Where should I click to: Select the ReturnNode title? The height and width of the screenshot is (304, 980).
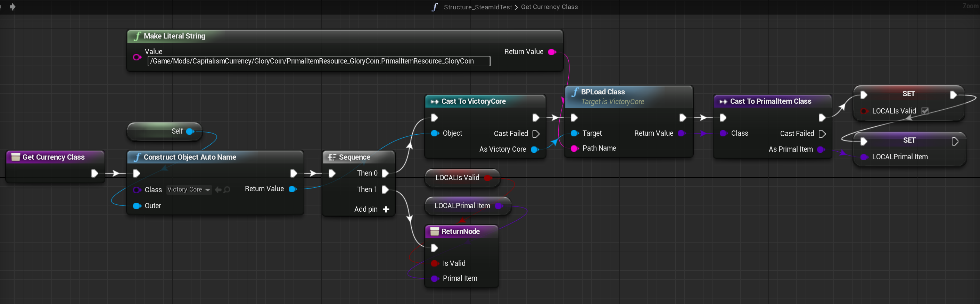[x=460, y=232]
